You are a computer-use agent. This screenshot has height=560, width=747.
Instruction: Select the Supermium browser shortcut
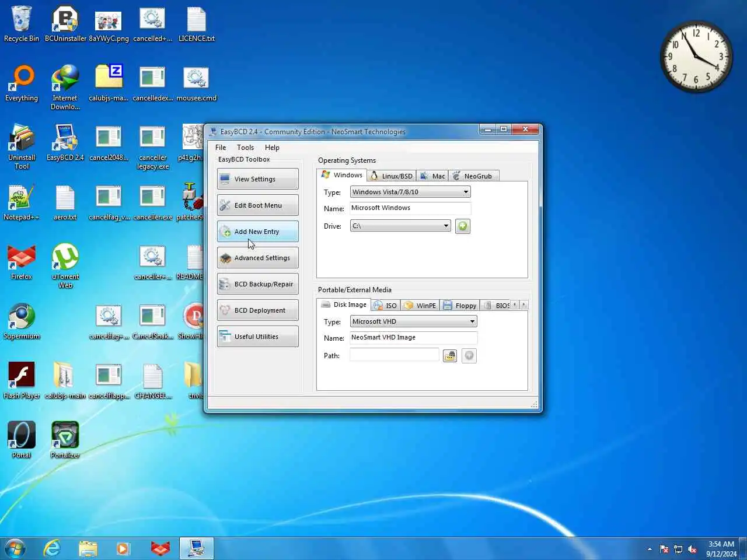point(22,321)
